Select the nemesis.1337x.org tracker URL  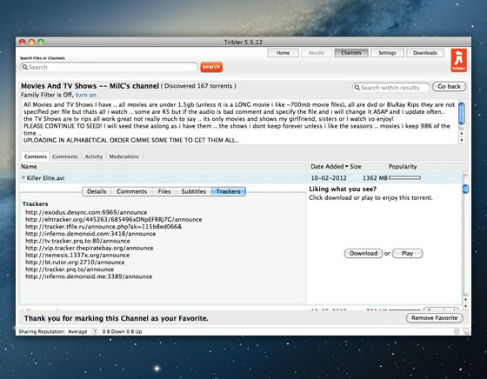click(x=77, y=255)
